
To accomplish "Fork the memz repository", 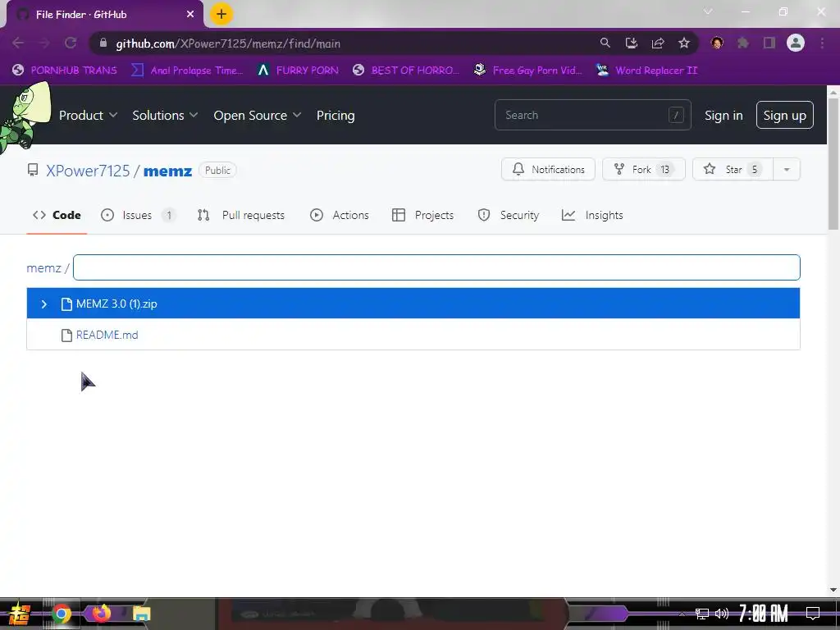I will pyautogui.click(x=643, y=169).
